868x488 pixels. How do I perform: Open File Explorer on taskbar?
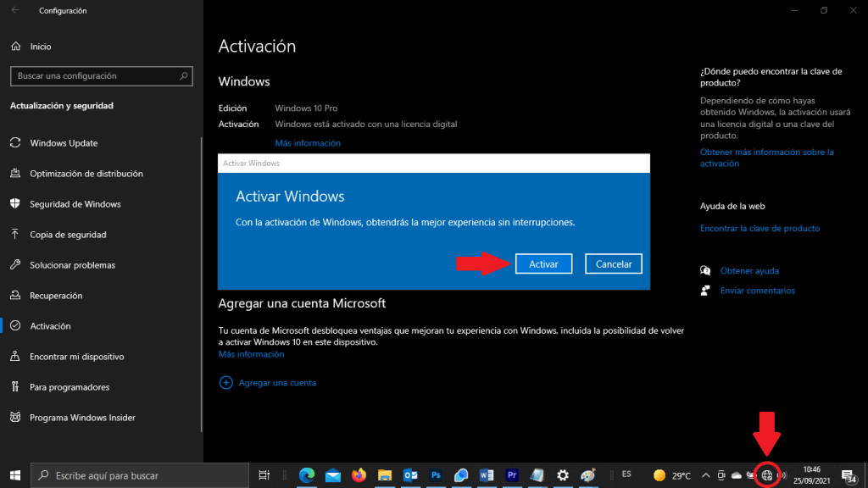[385, 475]
